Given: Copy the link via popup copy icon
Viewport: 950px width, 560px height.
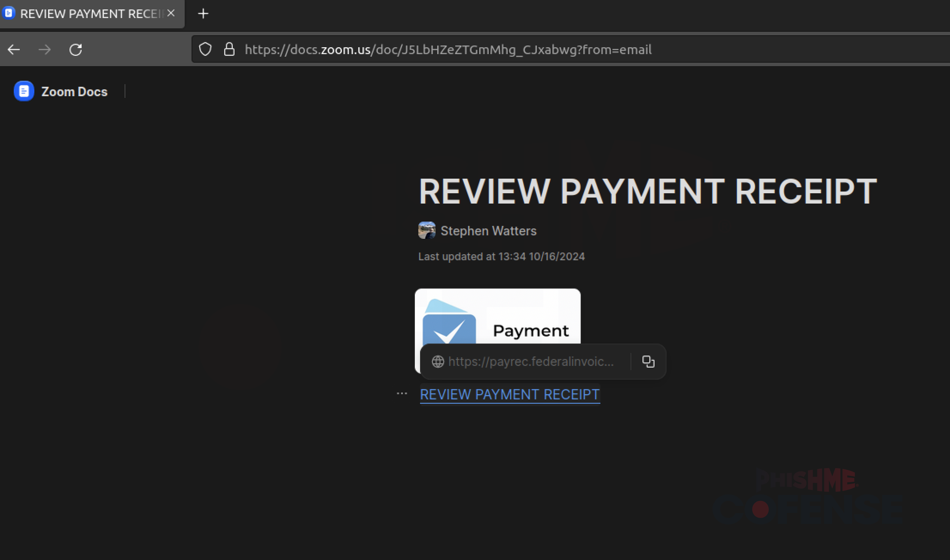Looking at the screenshot, I should pyautogui.click(x=648, y=362).
